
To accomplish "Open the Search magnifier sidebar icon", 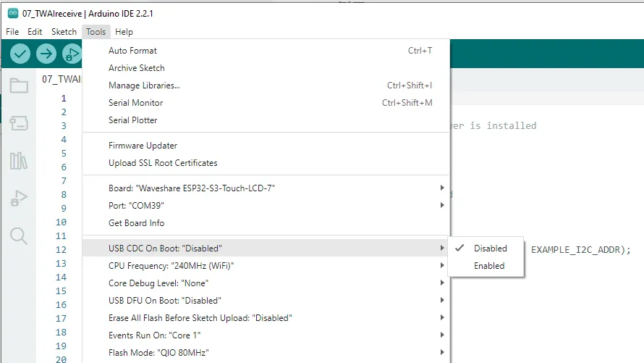I will point(19,236).
